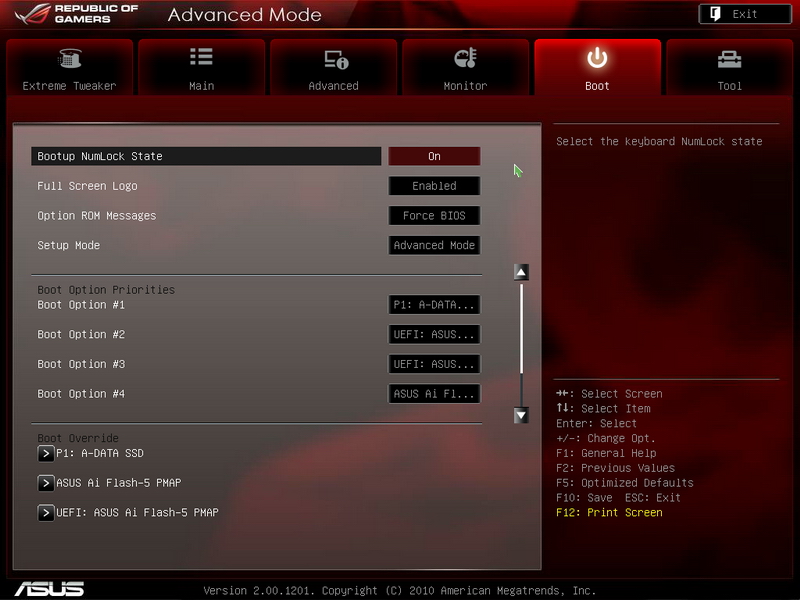Click the Exit door icon
Screen dimensions: 800x600
pos(715,14)
